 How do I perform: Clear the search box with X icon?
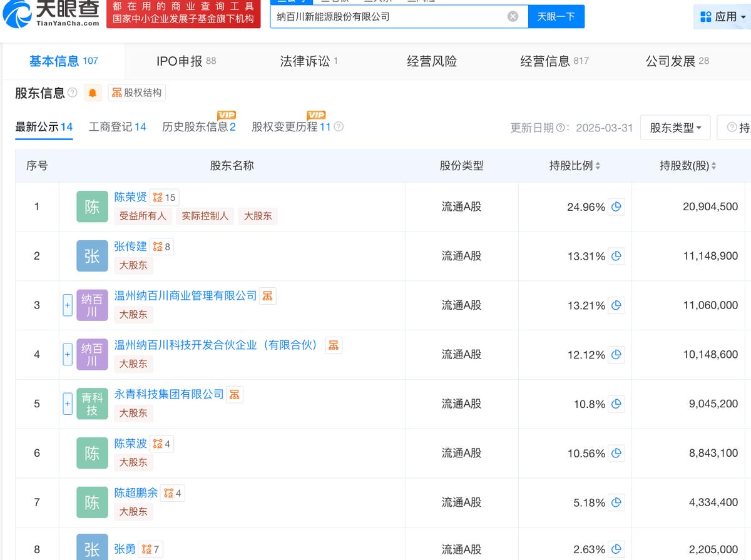[513, 17]
